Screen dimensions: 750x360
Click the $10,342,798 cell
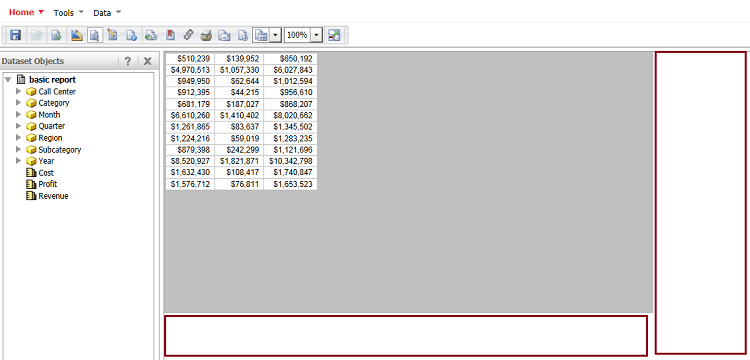290,161
